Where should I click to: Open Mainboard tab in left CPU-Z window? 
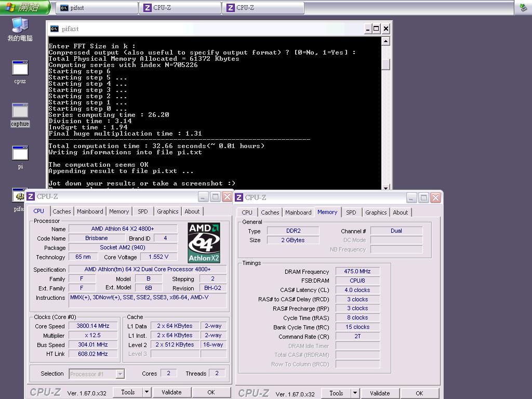[90, 211]
